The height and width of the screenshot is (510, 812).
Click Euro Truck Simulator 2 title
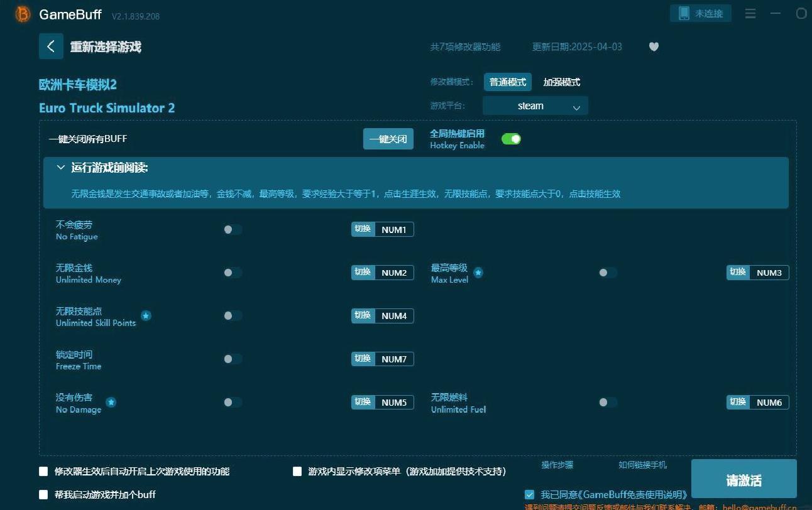pyautogui.click(x=107, y=108)
